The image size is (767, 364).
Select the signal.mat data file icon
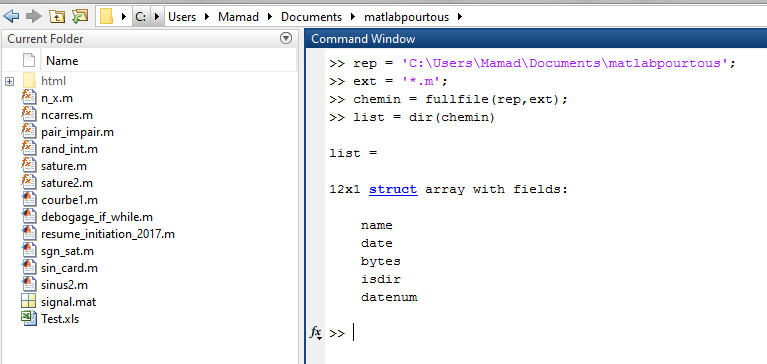(x=29, y=301)
